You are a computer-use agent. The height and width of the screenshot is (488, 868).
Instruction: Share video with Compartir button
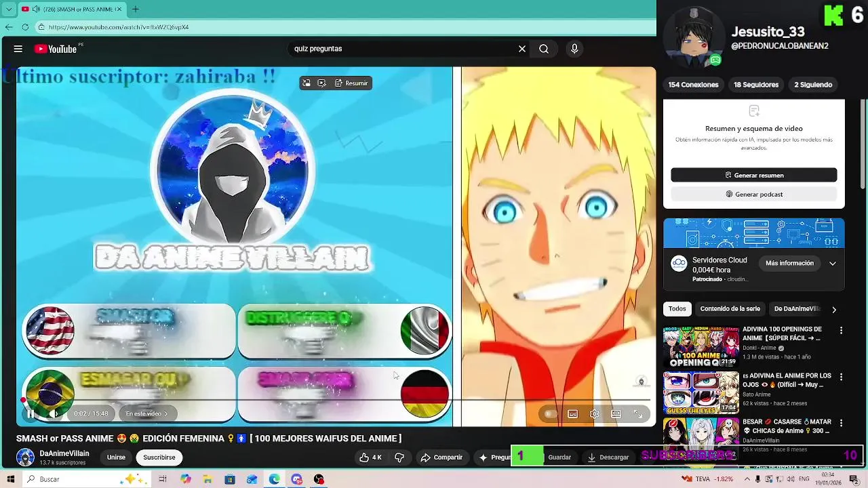441,457
